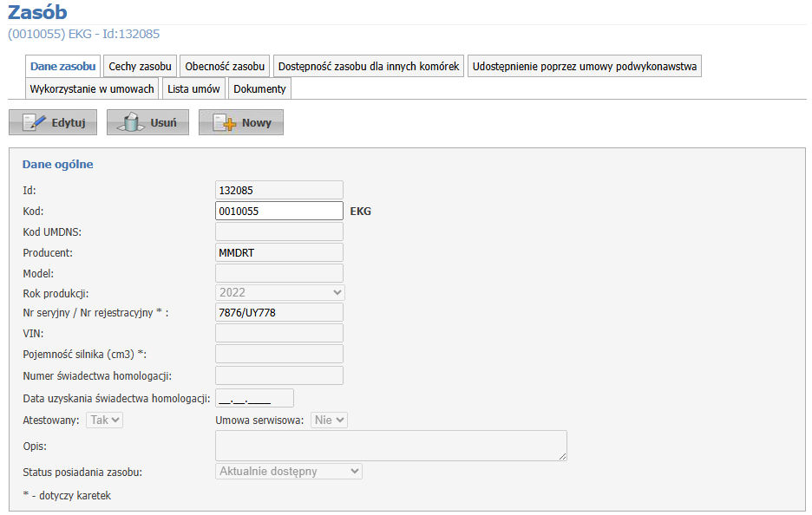Click the 'Rok produkcji:' label

tap(56, 293)
